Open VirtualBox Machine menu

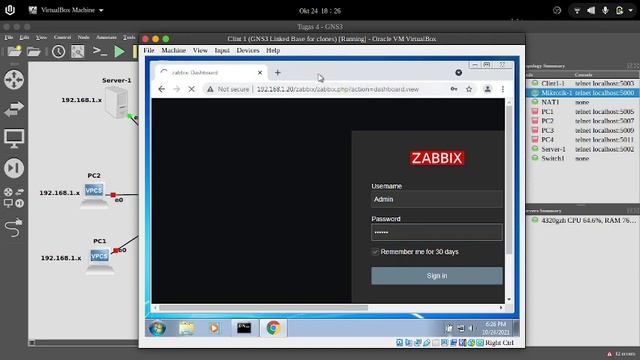(173, 50)
